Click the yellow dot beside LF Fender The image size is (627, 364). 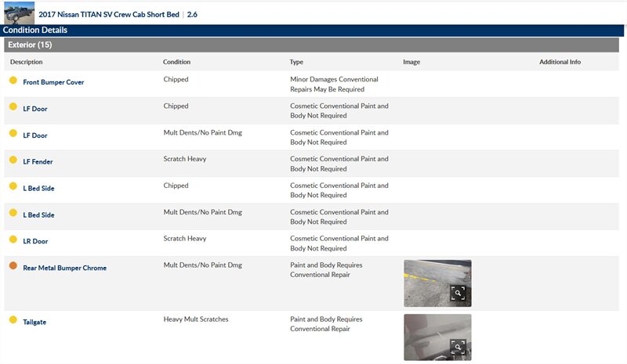(13, 160)
